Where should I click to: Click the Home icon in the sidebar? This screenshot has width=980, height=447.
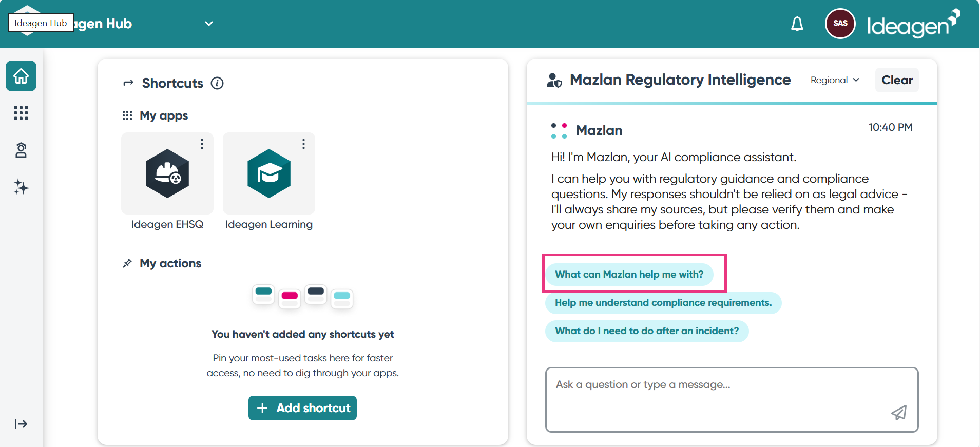(21, 76)
